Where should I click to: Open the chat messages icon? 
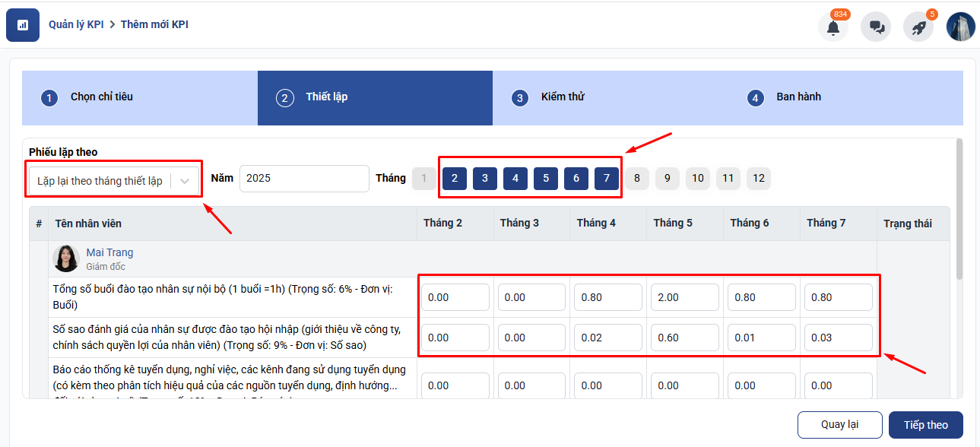tap(876, 27)
